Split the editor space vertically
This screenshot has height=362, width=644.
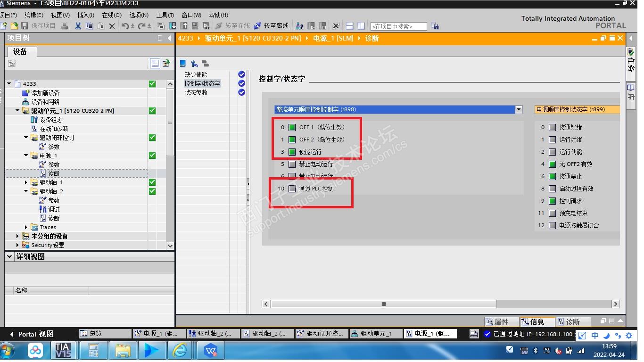361,25
